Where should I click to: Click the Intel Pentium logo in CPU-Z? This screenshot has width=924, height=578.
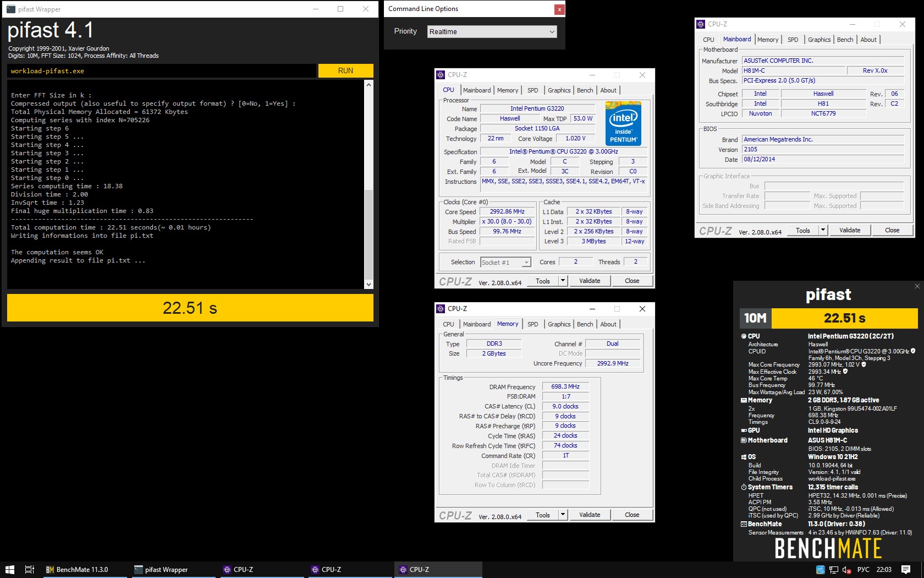point(623,123)
